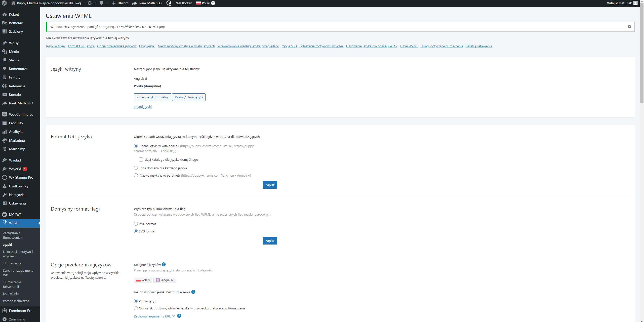Open Tłumaczenia submenu item
The width and height of the screenshot is (644, 322).
12,263
